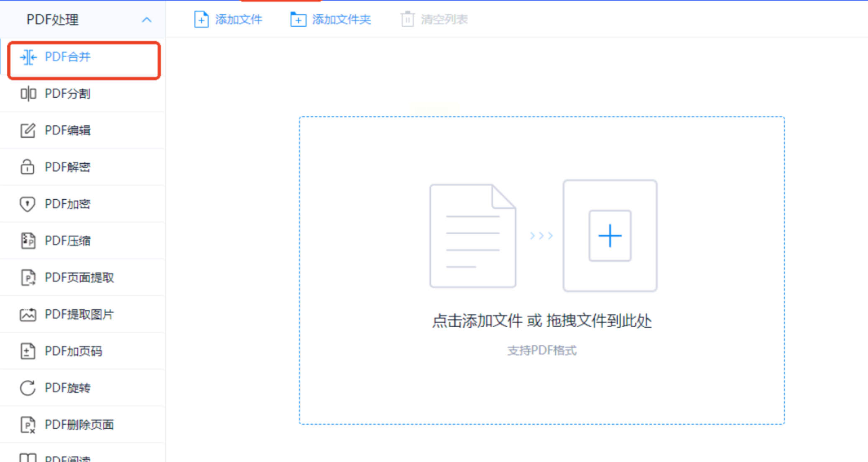Click the PDF加密 shield icon
Image resolution: width=868 pixels, height=462 pixels.
[x=28, y=204]
